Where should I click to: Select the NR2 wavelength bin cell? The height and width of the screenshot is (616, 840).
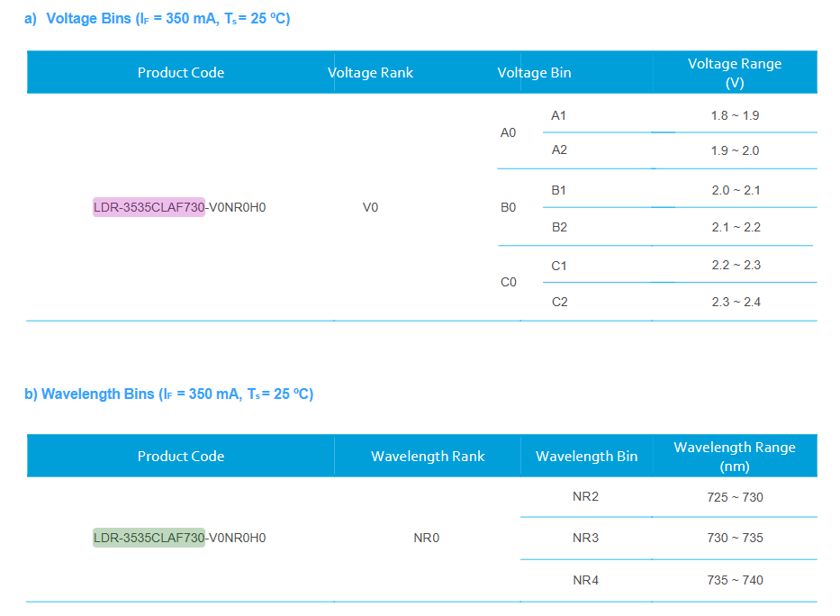click(585, 496)
